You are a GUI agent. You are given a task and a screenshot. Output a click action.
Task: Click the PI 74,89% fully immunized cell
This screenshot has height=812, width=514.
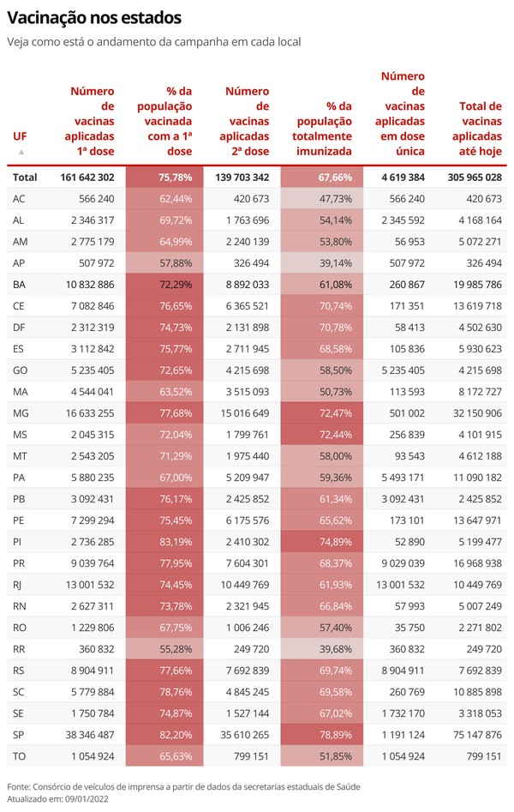322,542
